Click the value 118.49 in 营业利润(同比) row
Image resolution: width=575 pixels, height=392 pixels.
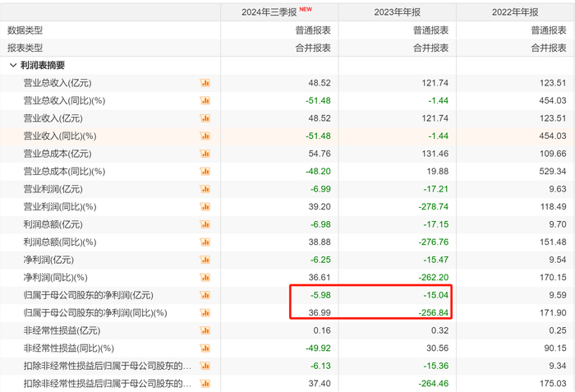click(553, 206)
